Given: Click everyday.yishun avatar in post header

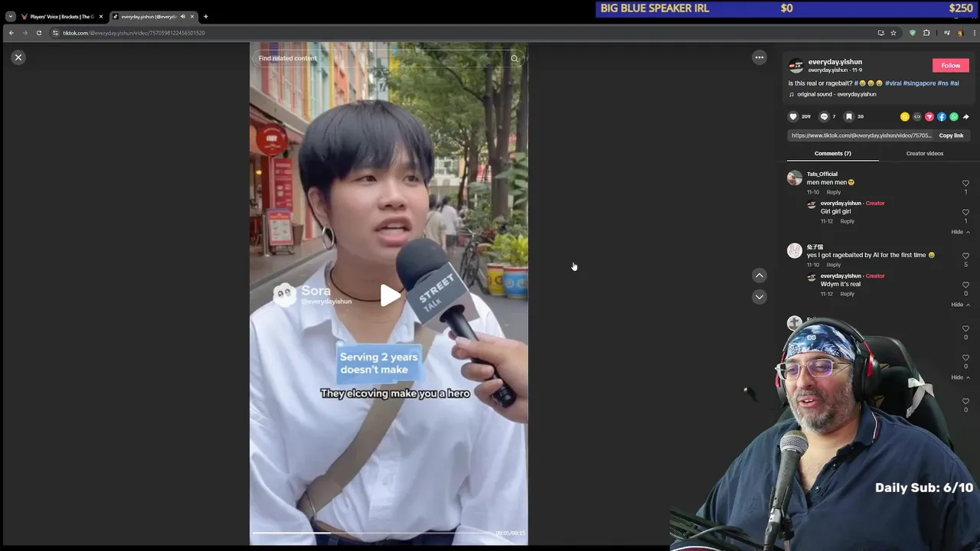Looking at the screenshot, I should 796,66.
